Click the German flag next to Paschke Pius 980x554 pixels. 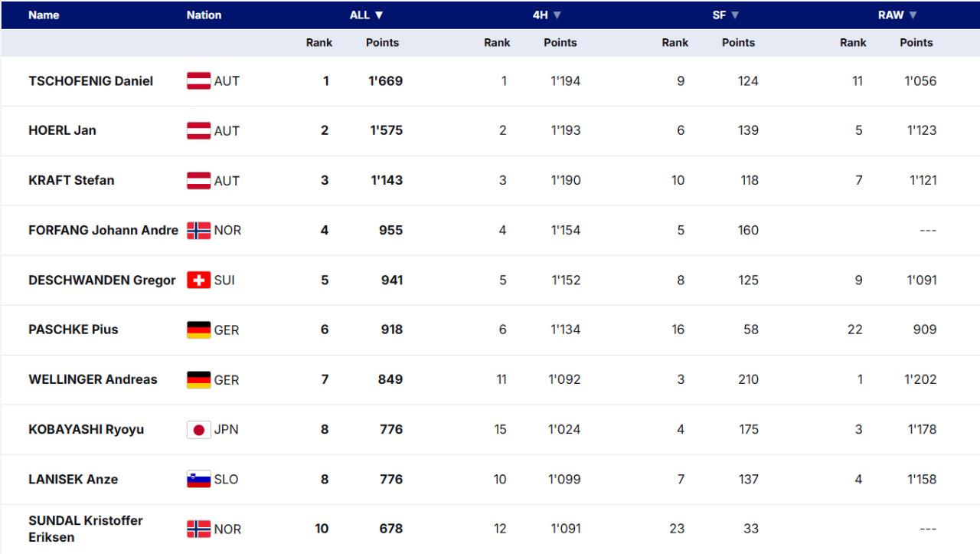198,329
